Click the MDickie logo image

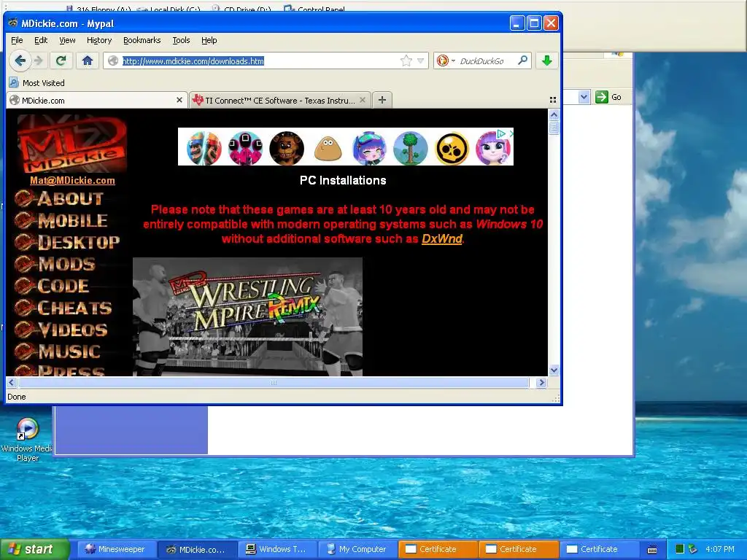click(72, 144)
